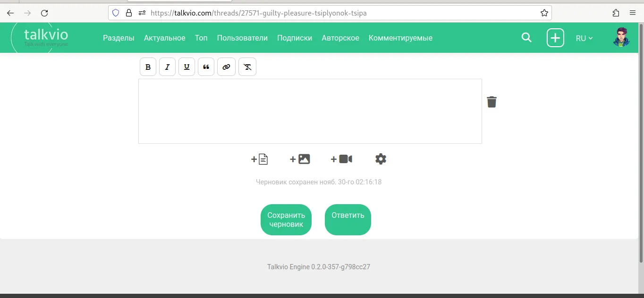Open the Топ menu item

(201, 38)
